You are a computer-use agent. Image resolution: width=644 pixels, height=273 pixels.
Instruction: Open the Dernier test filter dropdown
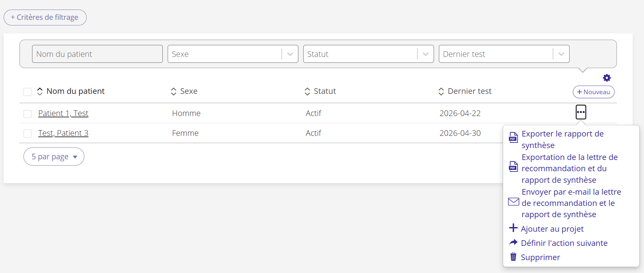504,54
